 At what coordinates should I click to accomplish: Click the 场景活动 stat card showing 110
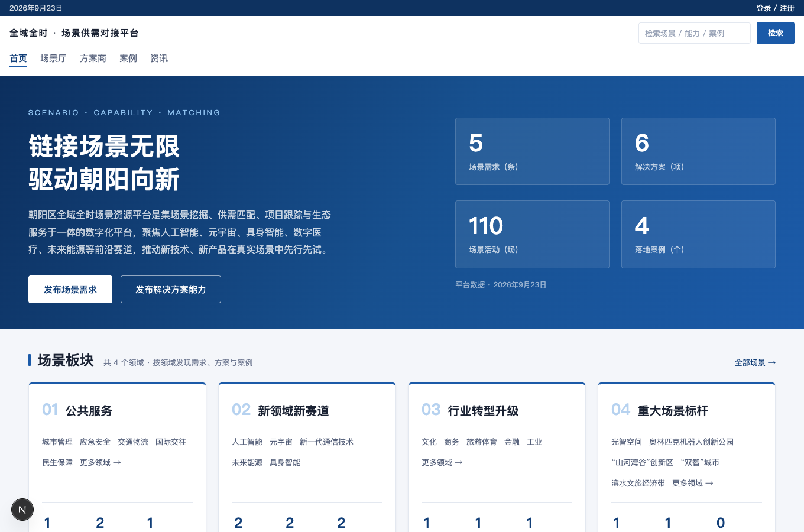pos(532,234)
